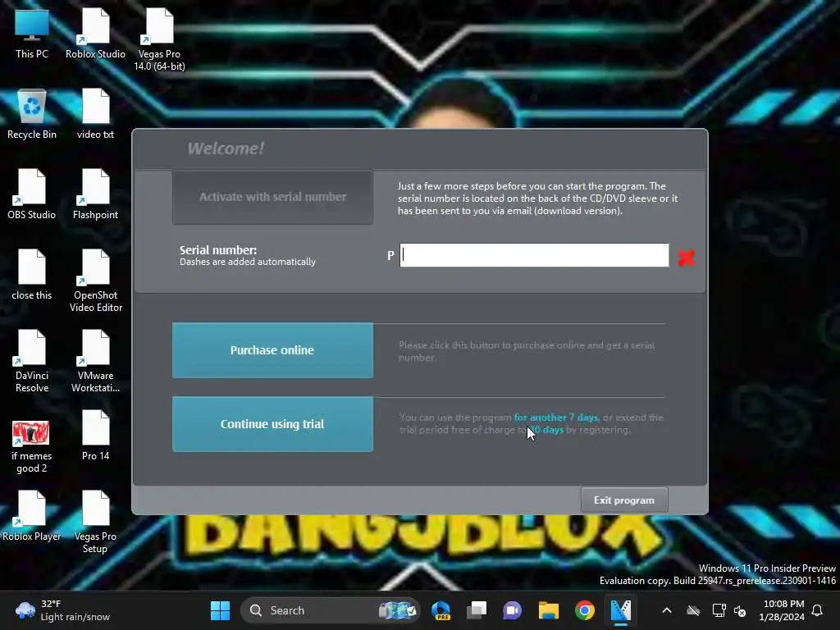
Task: Open network status tray icon
Action: click(x=719, y=610)
